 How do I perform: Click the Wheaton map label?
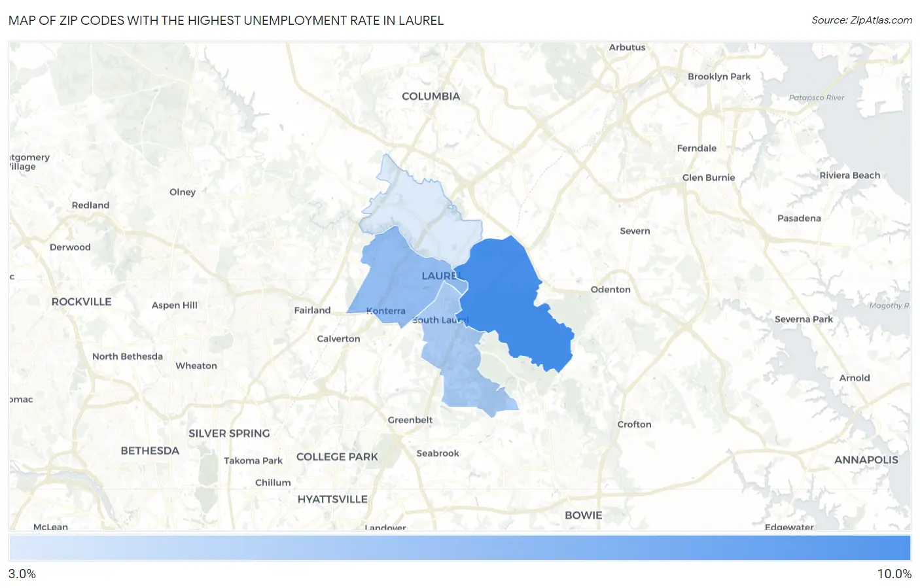click(x=196, y=366)
